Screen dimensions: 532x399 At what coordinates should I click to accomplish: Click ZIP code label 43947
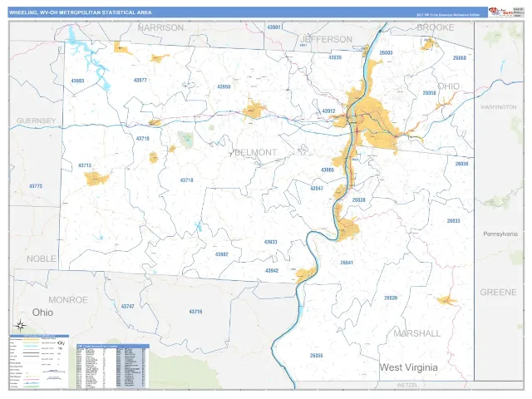coord(317,189)
